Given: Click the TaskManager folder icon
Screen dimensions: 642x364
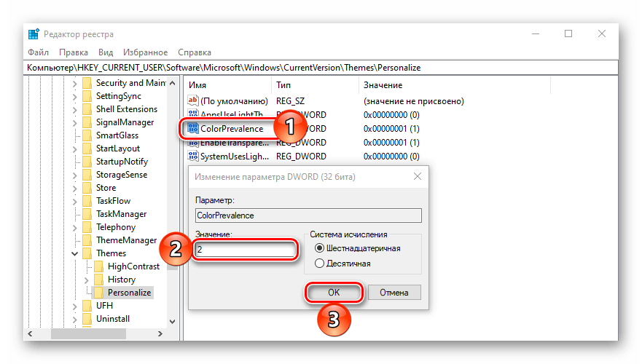Looking at the screenshot, I should pos(87,214).
